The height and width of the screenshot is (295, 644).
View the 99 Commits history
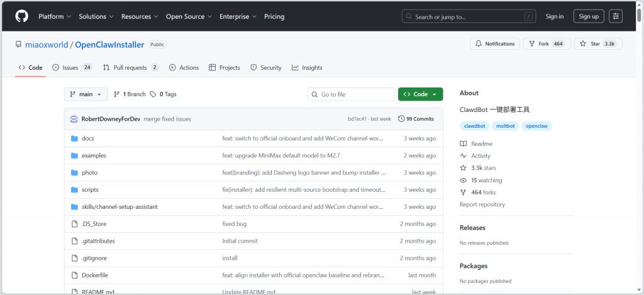pos(416,119)
